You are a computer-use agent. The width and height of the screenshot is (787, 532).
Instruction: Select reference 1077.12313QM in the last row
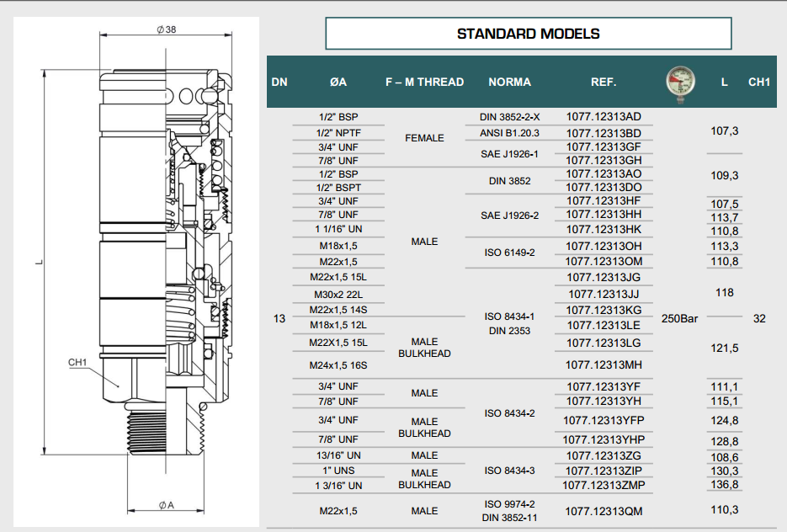click(603, 511)
